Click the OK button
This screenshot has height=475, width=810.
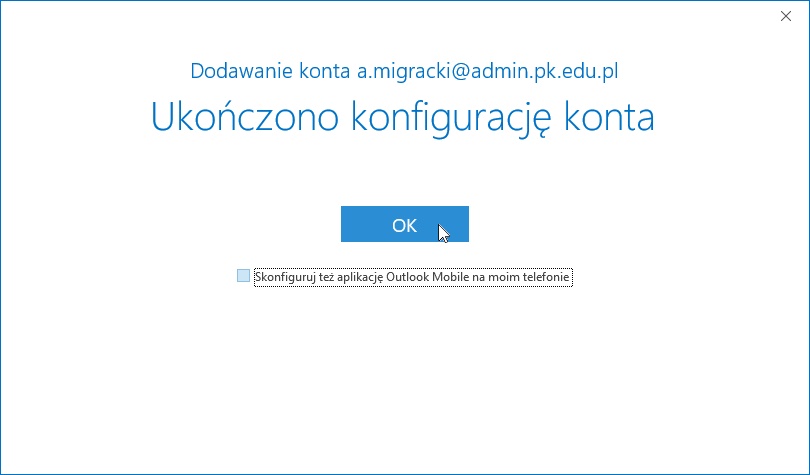[404, 225]
